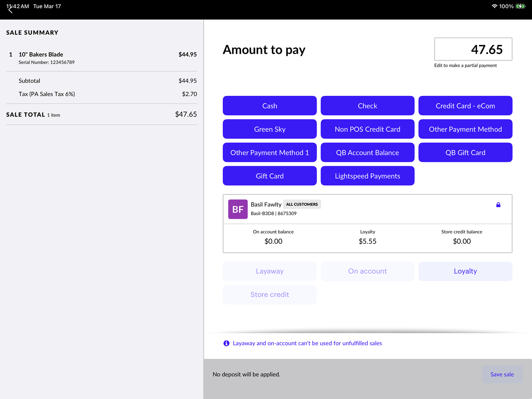Click customer name Basil Fawlty
The width and height of the screenshot is (532, 399).
pyautogui.click(x=266, y=204)
